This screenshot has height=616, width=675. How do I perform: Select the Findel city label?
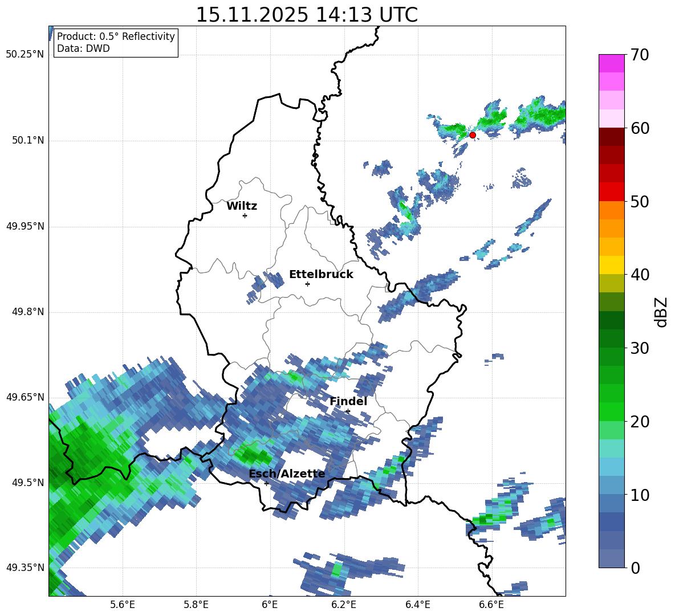(348, 401)
